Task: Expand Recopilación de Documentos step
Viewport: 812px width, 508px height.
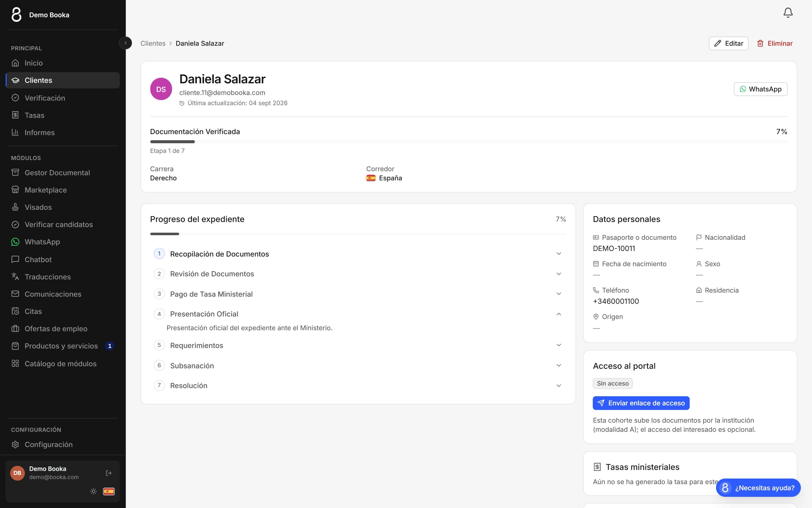Action: pos(358,254)
